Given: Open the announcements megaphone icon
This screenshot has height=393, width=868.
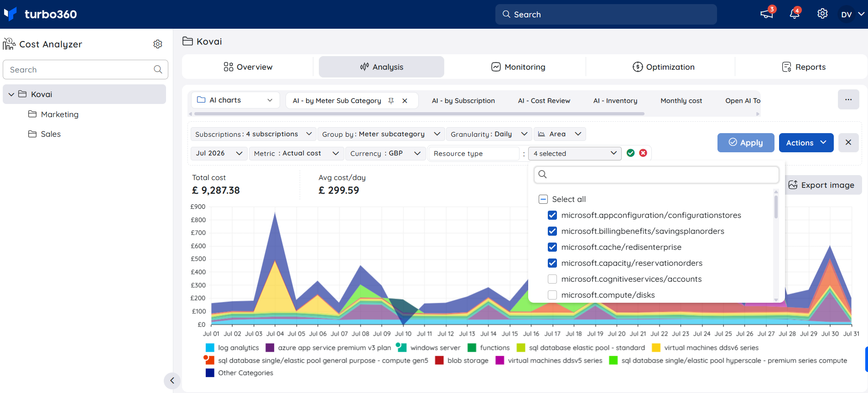Looking at the screenshot, I should 767,14.
